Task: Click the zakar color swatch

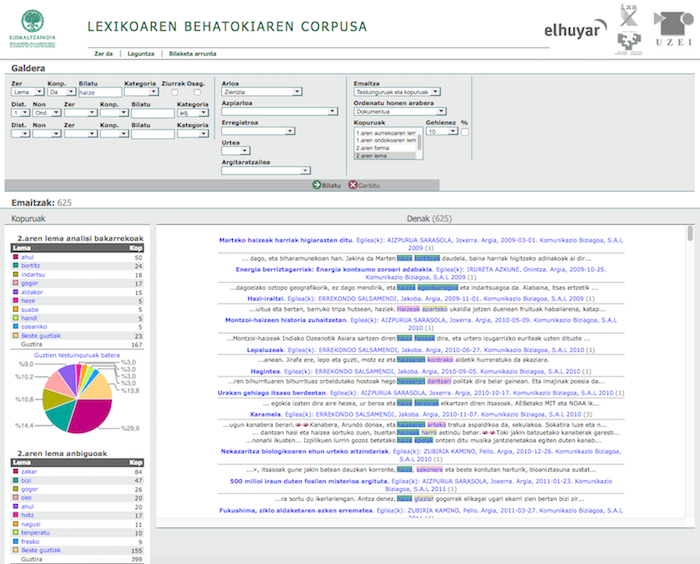Action: (x=16, y=471)
